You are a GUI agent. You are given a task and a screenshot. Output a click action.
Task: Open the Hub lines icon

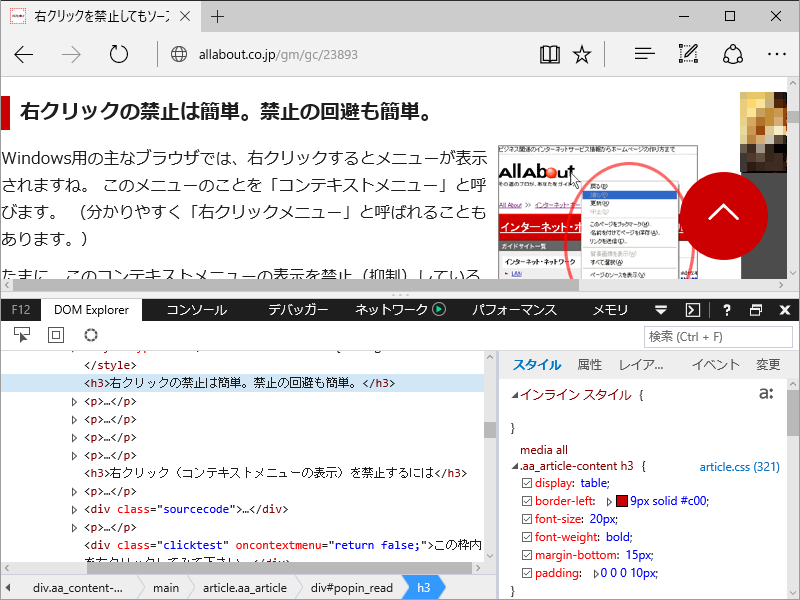click(x=644, y=54)
